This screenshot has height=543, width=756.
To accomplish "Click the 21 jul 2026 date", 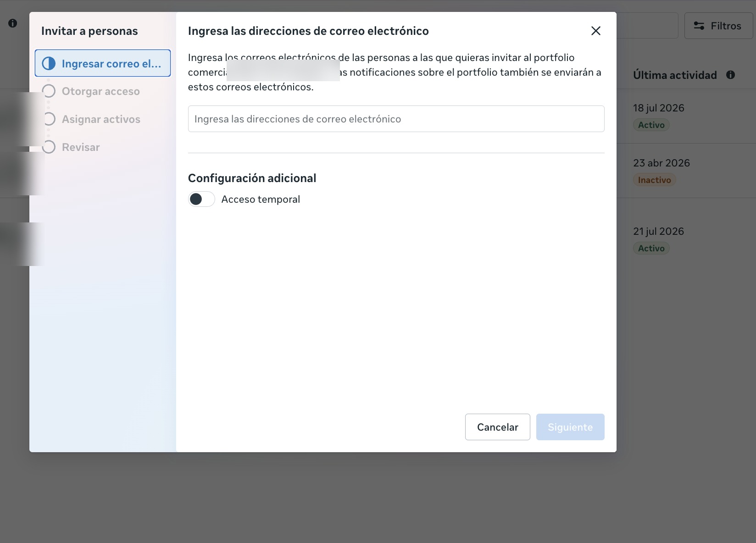I will (x=658, y=231).
